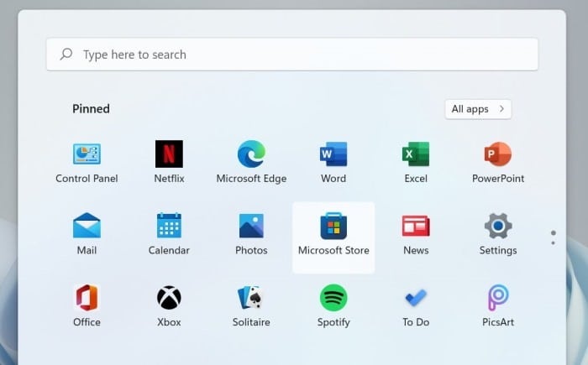Viewport: 588px width, 365px height.
Task: Launch the Netflix app
Action: (x=169, y=162)
